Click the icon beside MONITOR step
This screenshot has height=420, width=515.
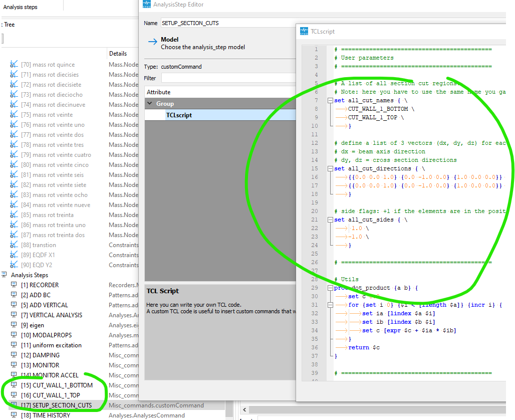tap(14, 365)
